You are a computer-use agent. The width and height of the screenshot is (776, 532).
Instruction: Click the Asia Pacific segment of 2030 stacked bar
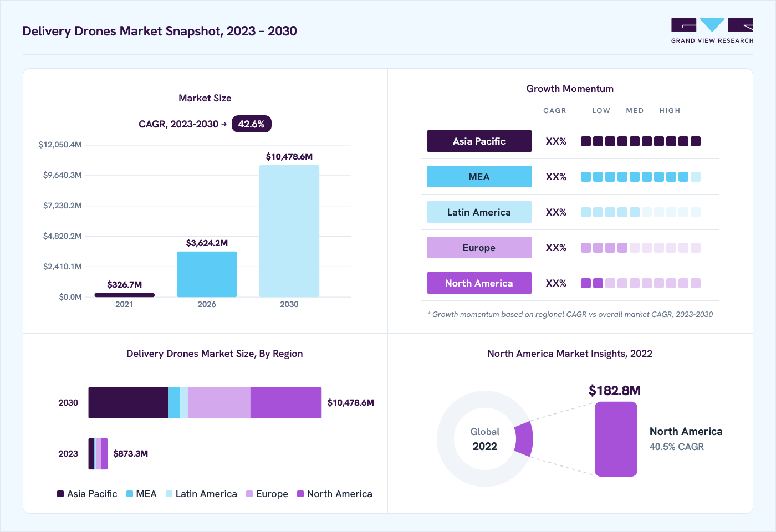(x=128, y=403)
